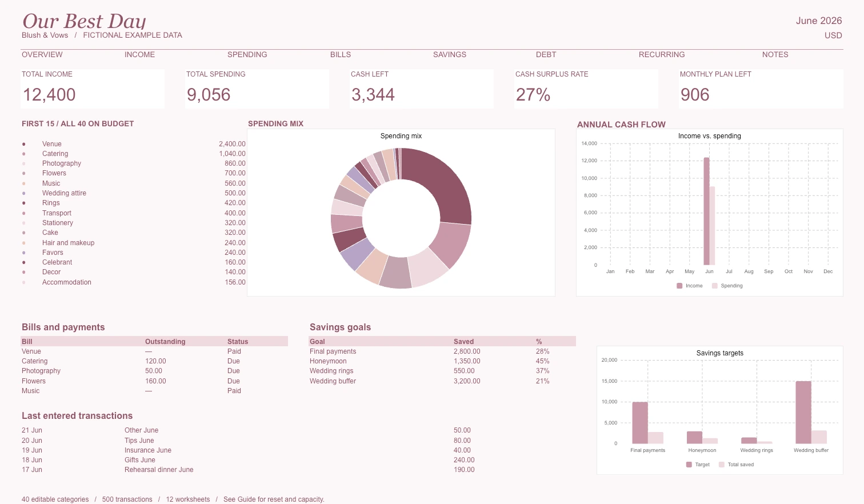This screenshot has width=864, height=504.
Task: Select the Cash Surplus Rate 27% figure
Action: tap(533, 95)
